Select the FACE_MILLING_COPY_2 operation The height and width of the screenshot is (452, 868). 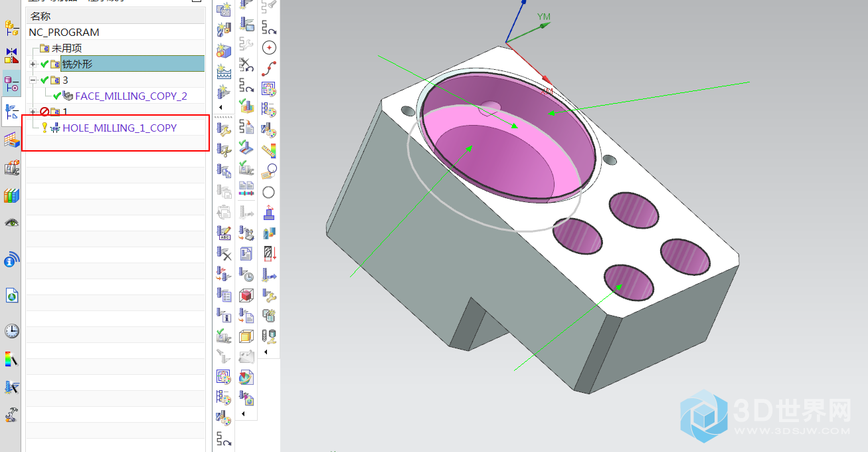[131, 96]
